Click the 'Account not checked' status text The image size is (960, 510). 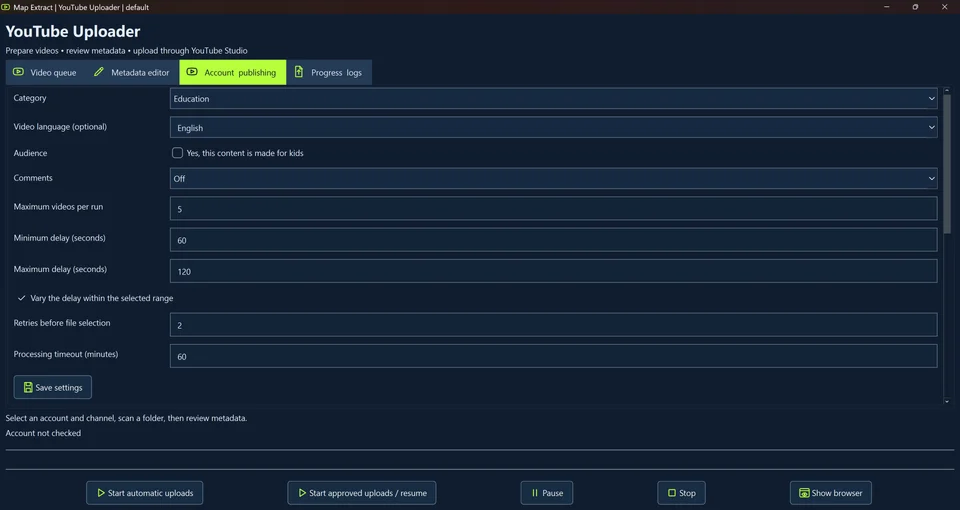click(x=43, y=433)
